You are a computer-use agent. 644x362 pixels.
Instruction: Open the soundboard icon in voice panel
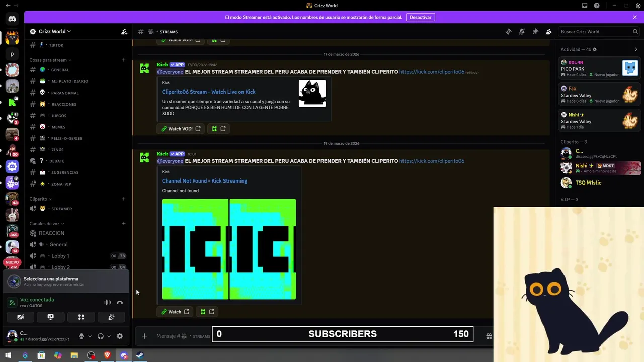(x=111, y=317)
